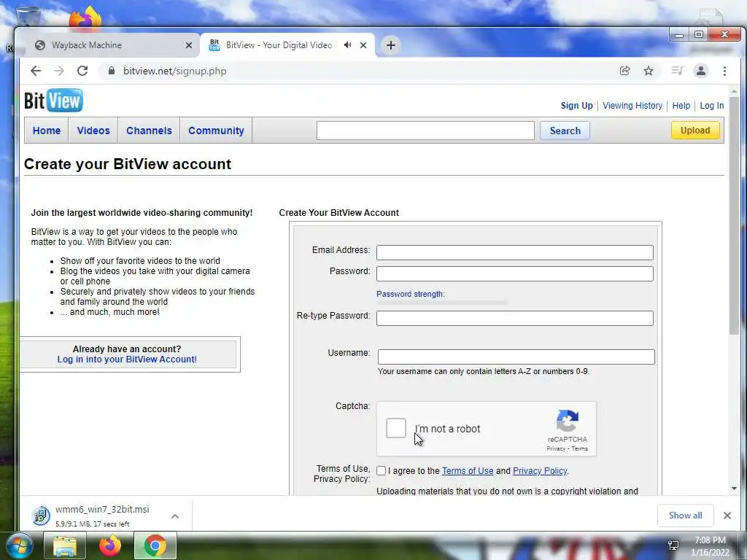Image resolution: width=747 pixels, height=560 pixels.
Task: Reload the BitView page
Action: (x=82, y=71)
